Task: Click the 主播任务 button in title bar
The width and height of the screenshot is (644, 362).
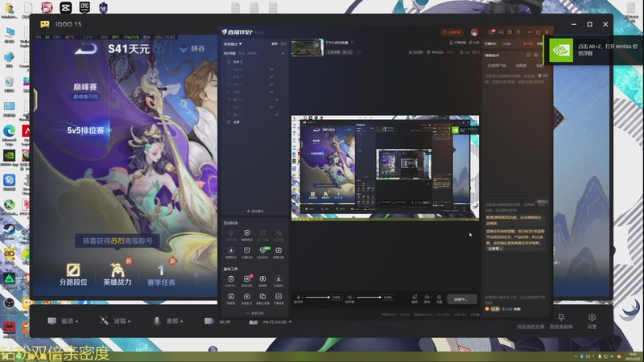Action: pos(452,32)
